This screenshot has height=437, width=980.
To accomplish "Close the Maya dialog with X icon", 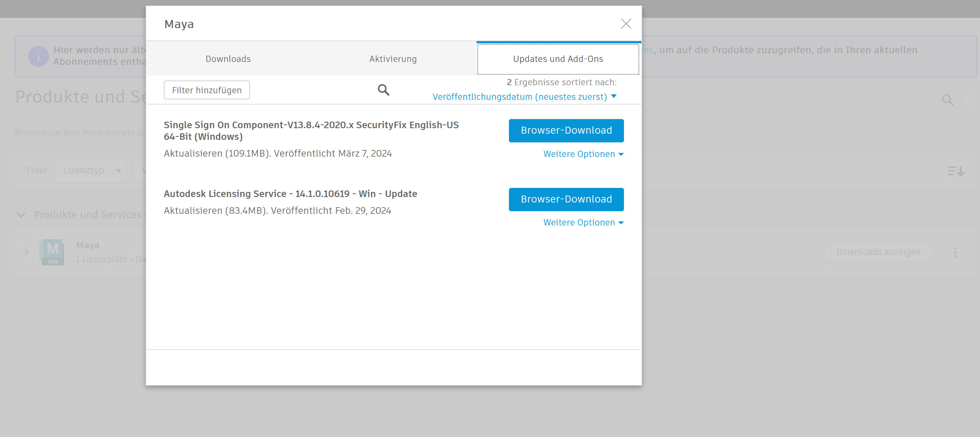I will click(625, 24).
